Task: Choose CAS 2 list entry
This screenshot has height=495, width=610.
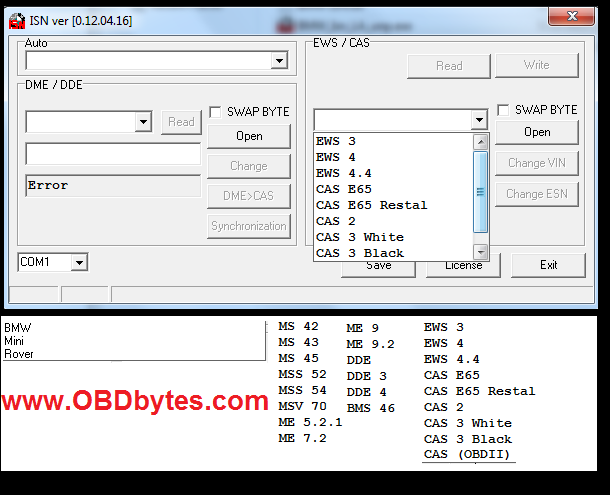Action: pos(336,221)
